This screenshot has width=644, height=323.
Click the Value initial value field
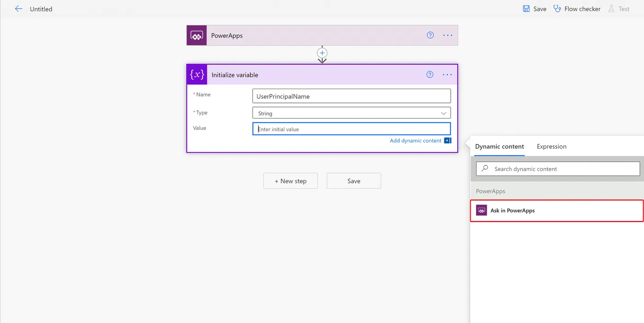[x=351, y=129]
